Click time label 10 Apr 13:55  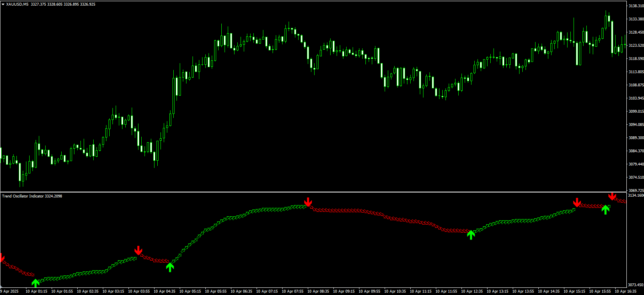point(523,291)
